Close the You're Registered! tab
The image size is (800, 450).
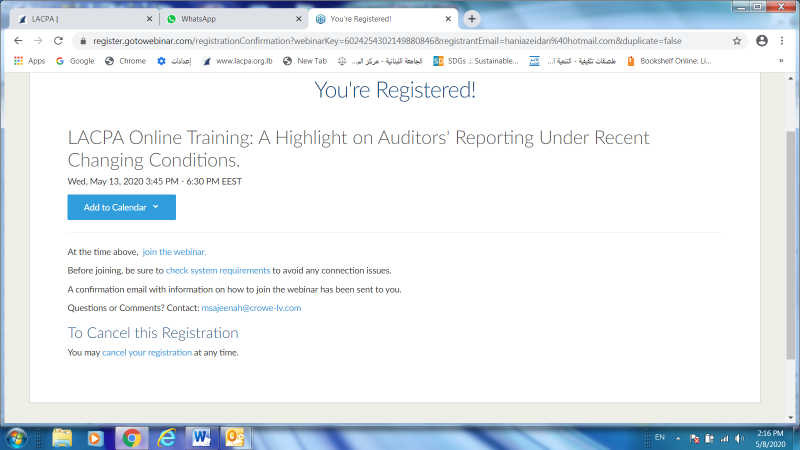coord(448,19)
